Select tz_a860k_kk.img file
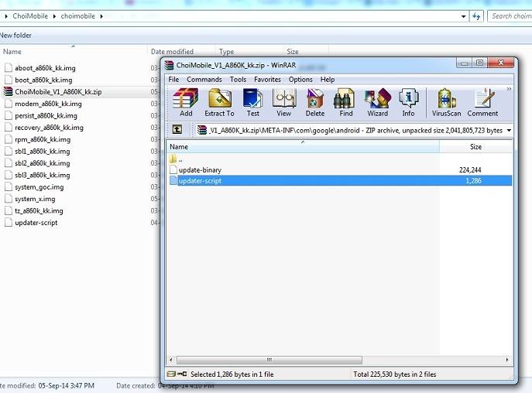This screenshot has width=532, height=393. [33, 210]
